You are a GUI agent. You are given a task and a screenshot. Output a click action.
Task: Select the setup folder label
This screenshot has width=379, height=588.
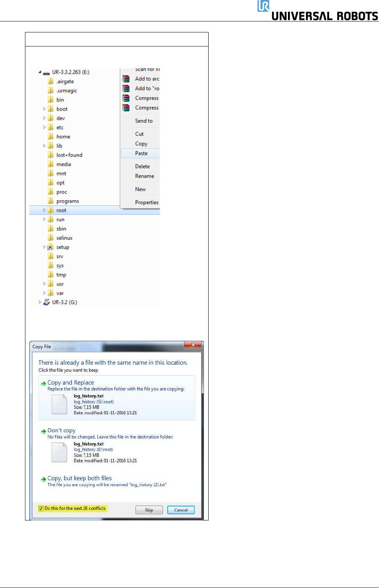click(63, 247)
